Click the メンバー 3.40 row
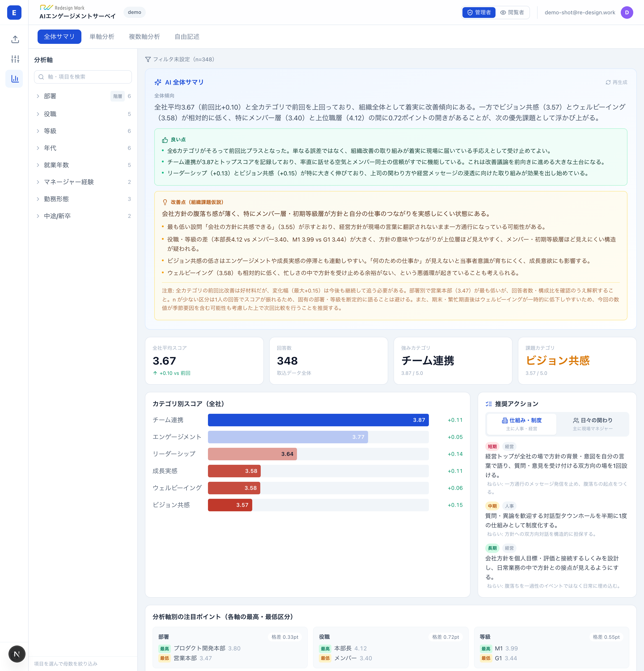Screen dimensions: 644x671 346,658
